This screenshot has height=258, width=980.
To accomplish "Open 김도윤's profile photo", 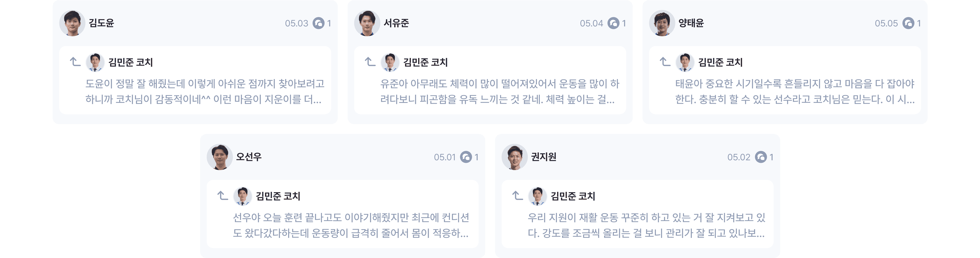I will point(72,23).
